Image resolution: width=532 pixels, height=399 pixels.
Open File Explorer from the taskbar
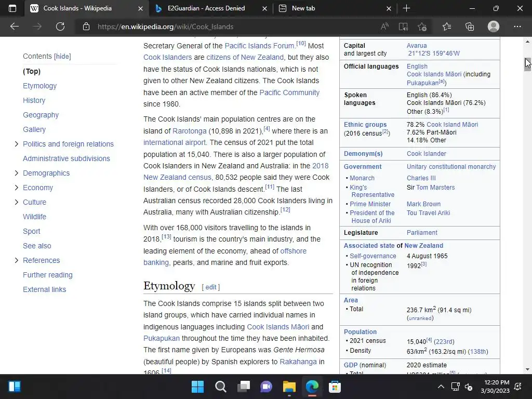pyautogui.click(x=289, y=387)
